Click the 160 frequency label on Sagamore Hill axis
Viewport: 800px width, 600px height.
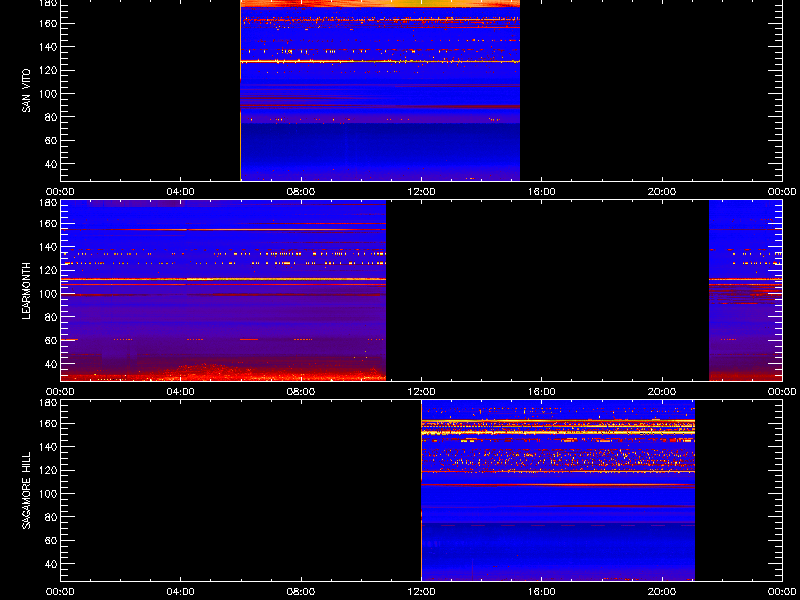click(x=48, y=423)
